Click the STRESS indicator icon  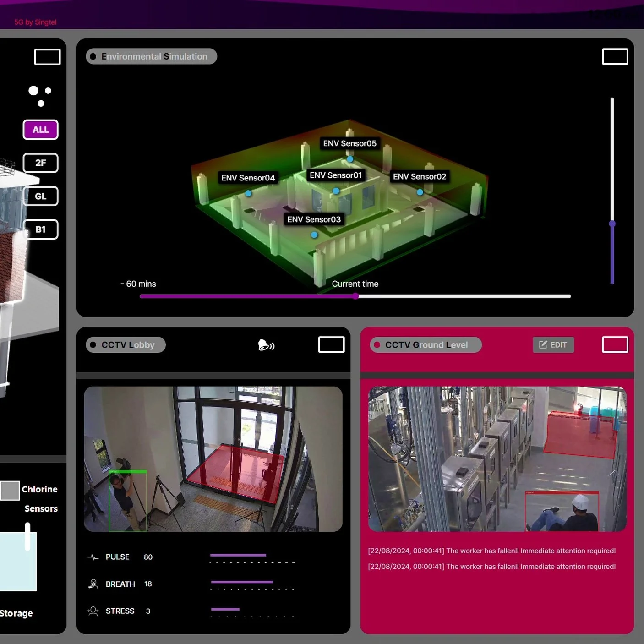tap(93, 611)
